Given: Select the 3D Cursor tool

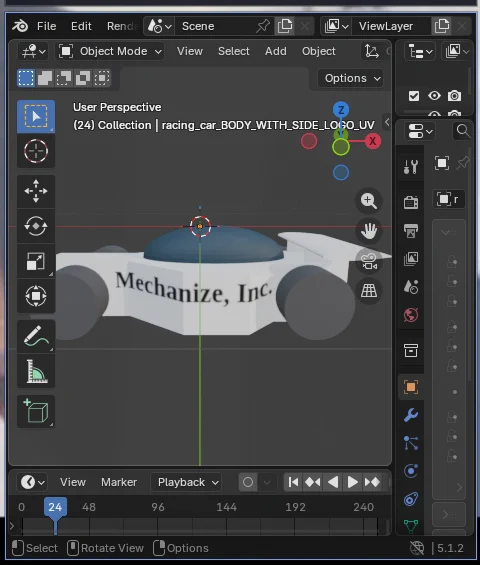Looking at the screenshot, I should pos(36,151).
